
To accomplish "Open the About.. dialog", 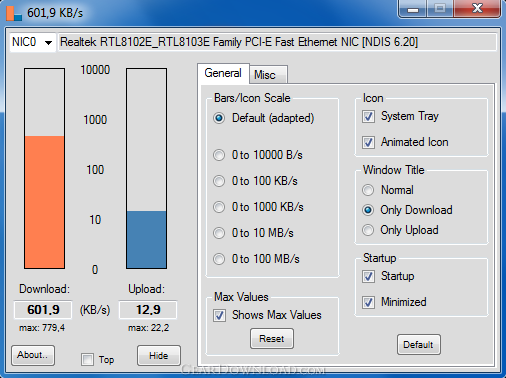I will (33, 355).
